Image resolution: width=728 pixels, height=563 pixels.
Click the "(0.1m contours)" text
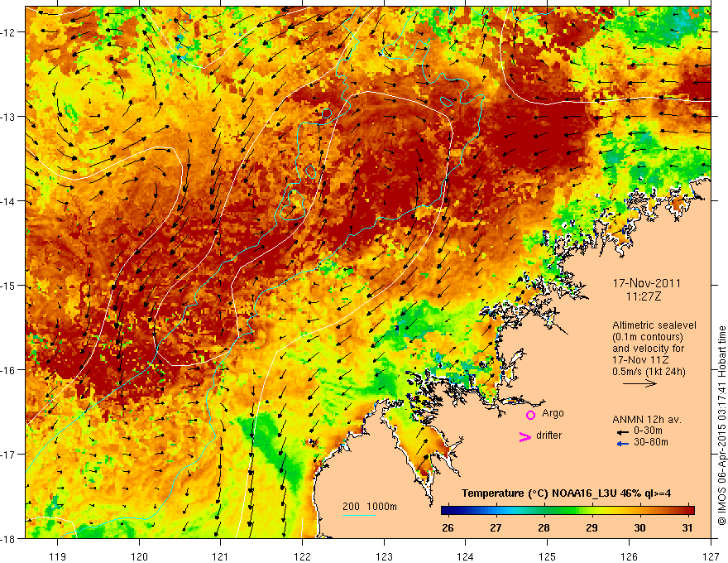click(x=648, y=337)
